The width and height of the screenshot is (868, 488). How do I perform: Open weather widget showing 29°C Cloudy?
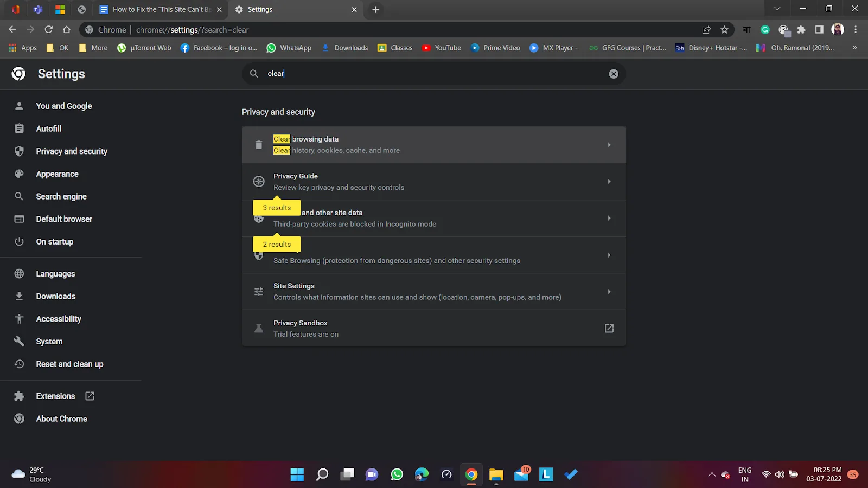[x=31, y=474]
